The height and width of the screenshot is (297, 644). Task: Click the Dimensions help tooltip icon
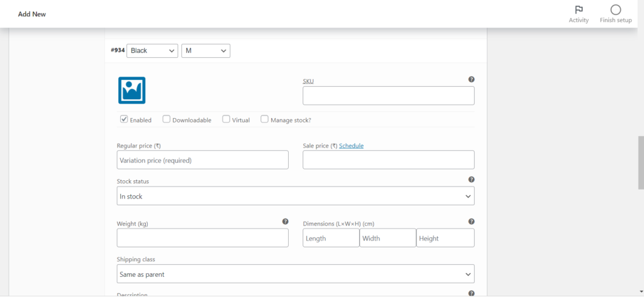coord(471,222)
